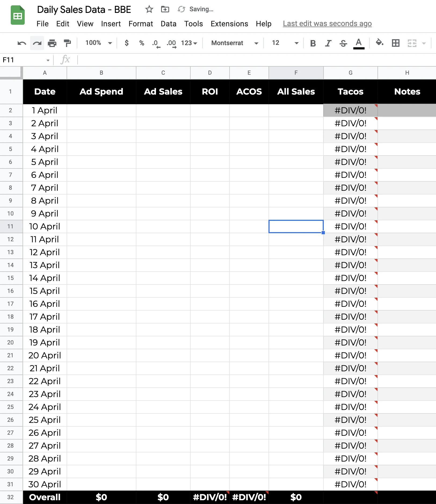This screenshot has height=504, width=436.
Task: Open the borders menu
Action: pos(395,43)
